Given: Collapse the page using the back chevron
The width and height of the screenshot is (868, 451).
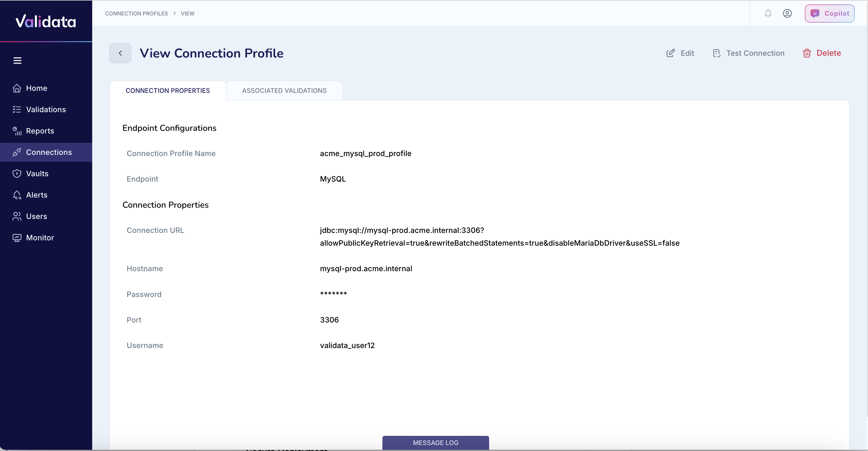Looking at the screenshot, I should [120, 53].
